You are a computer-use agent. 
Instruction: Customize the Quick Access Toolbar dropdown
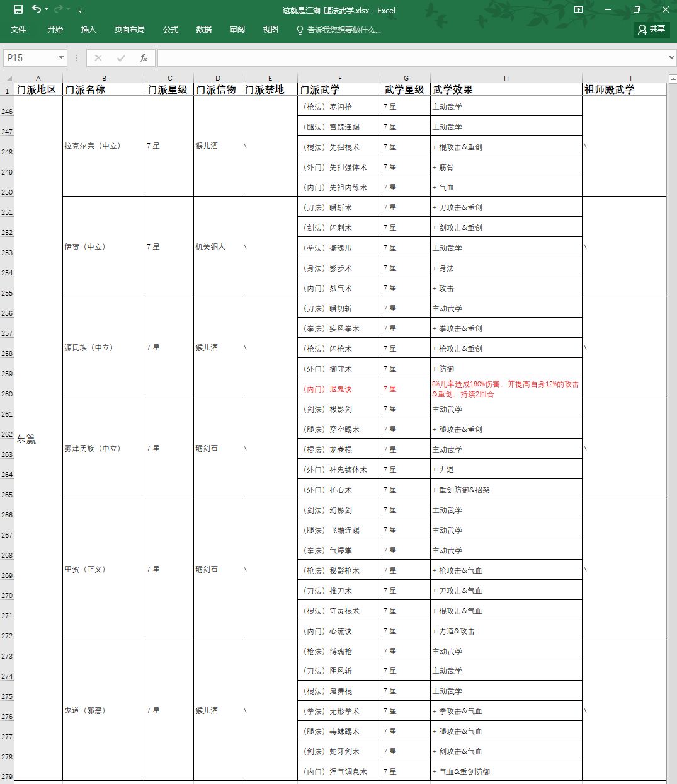(80, 10)
